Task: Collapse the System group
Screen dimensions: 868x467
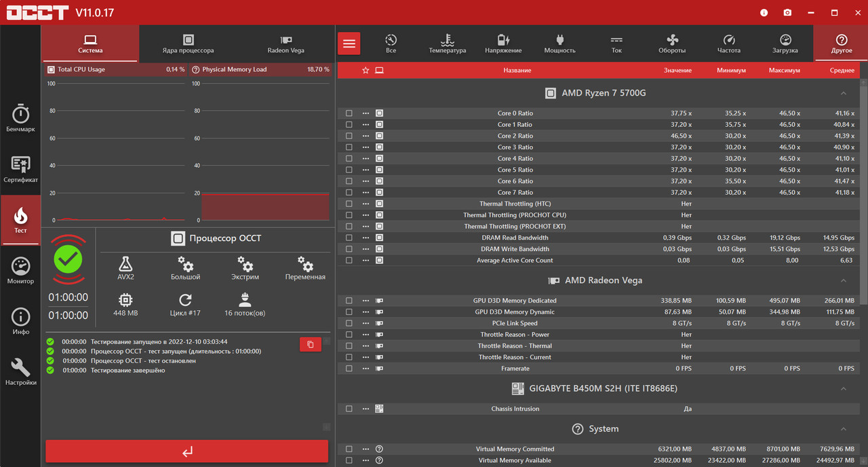Action: tap(844, 429)
